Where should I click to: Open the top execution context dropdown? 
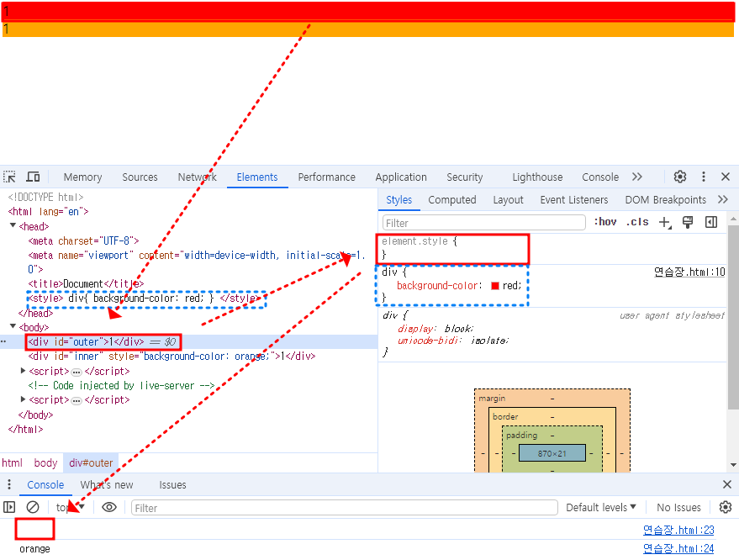[71, 507]
